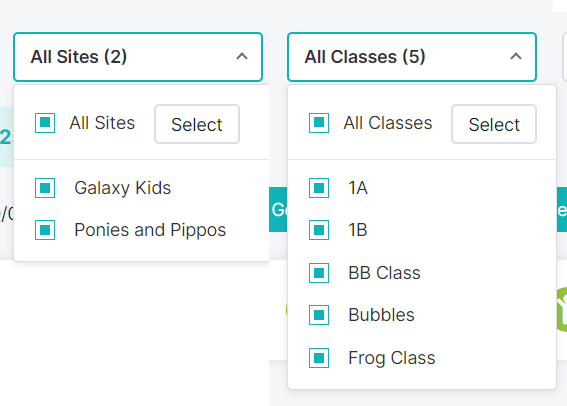Image resolution: width=567 pixels, height=406 pixels.
Task: Uncheck the BB Class checkbox
Action: point(319,273)
